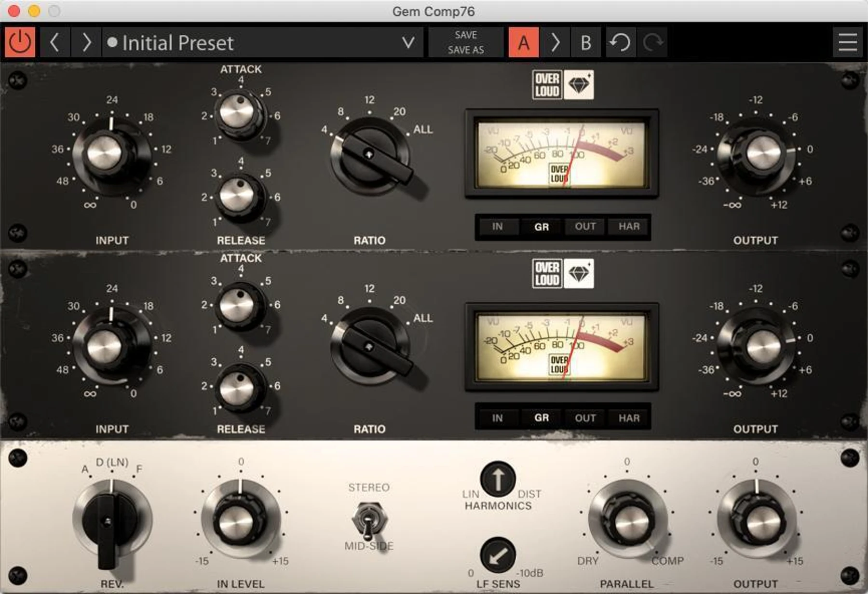Viewport: 868px width, 594px height.
Task: Click the COMP label near PARALLEL knob
Action: [x=668, y=561]
